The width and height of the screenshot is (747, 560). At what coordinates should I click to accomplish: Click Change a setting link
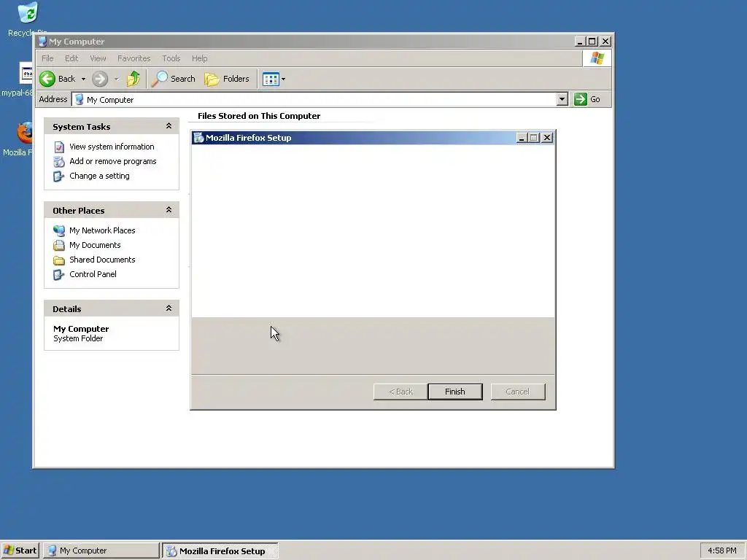coord(99,176)
